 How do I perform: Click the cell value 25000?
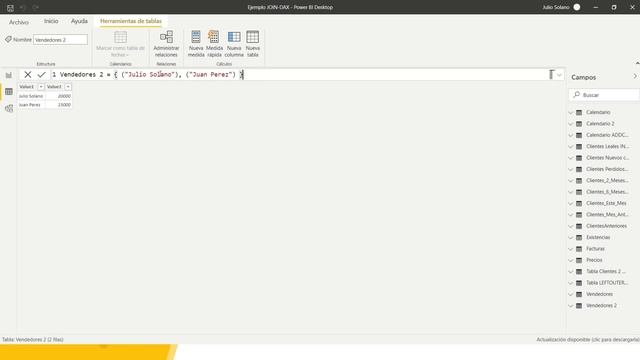pyautogui.click(x=59, y=105)
